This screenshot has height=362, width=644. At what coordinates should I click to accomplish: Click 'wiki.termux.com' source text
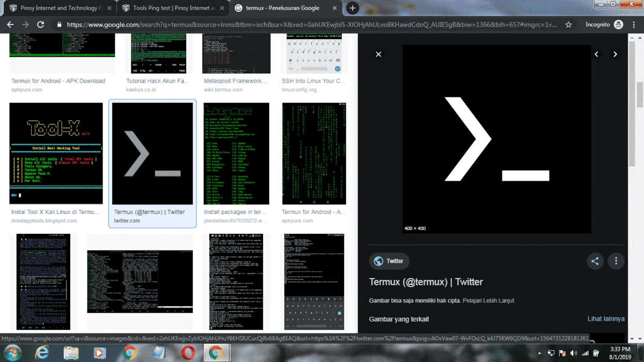click(223, 90)
